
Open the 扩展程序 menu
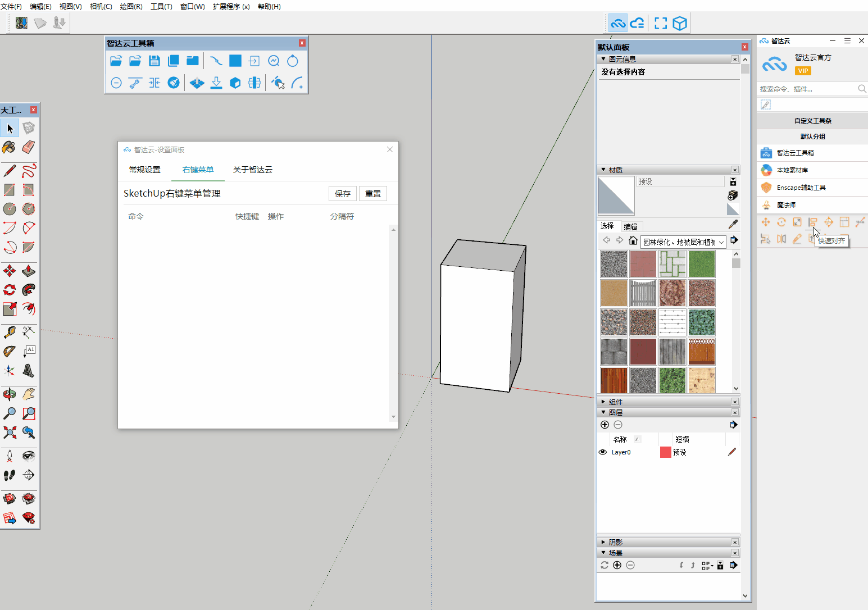231,7
